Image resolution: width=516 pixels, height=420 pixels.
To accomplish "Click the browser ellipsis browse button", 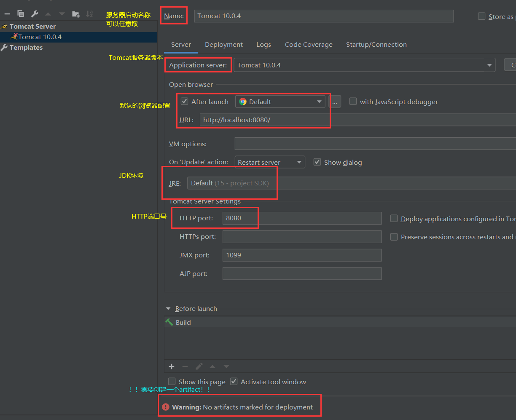I will coord(335,102).
